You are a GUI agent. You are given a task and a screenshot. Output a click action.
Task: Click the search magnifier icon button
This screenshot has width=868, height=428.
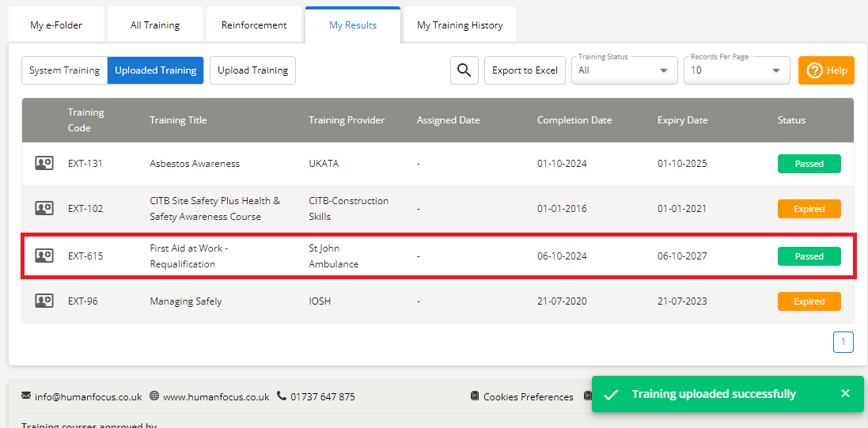point(464,70)
